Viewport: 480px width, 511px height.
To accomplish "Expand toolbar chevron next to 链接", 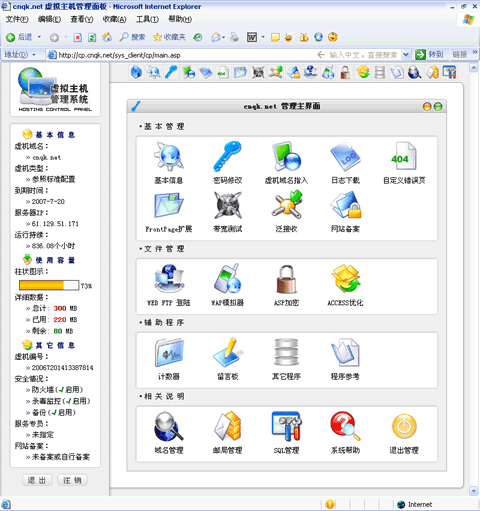I will click(475, 52).
